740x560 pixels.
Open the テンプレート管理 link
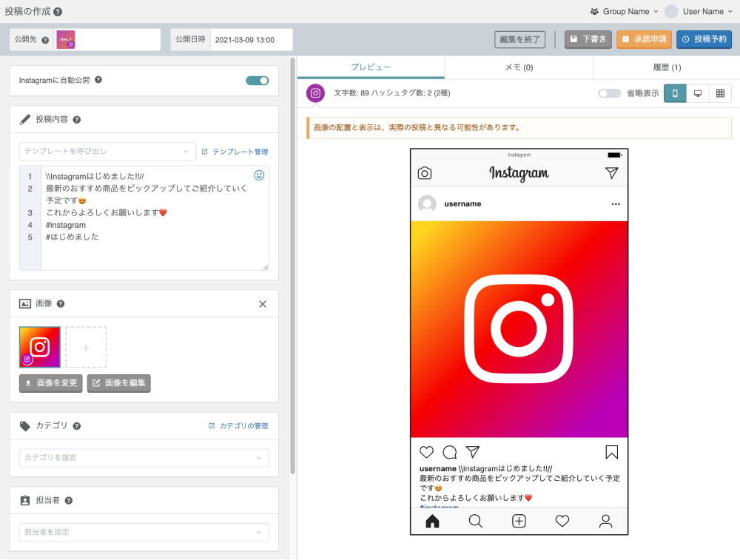(235, 152)
